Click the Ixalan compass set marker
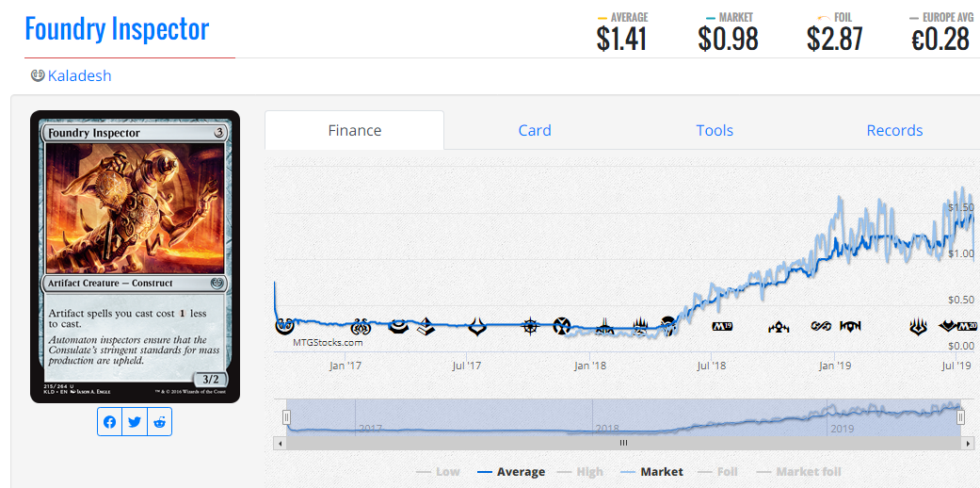The width and height of the screenshot is (980, 488). 531,326
